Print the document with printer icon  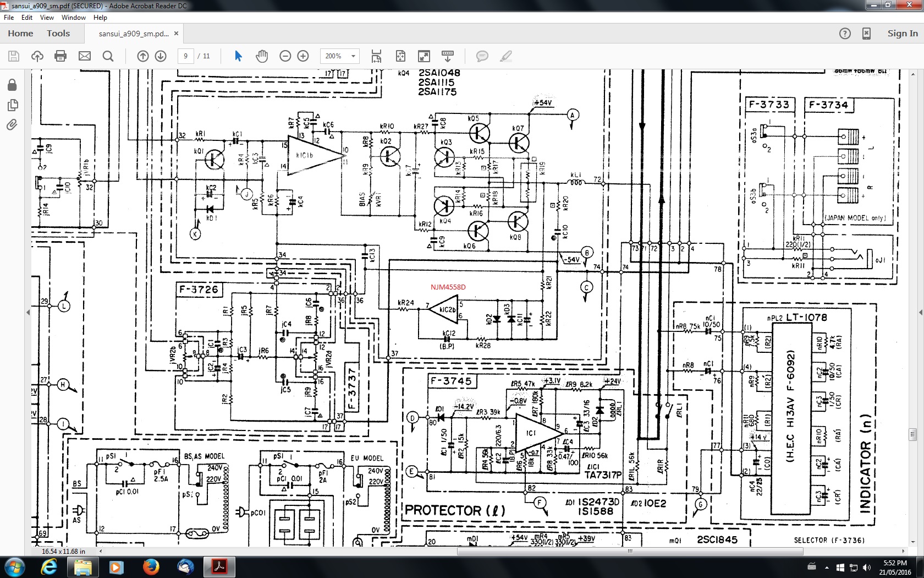(61, 56)
